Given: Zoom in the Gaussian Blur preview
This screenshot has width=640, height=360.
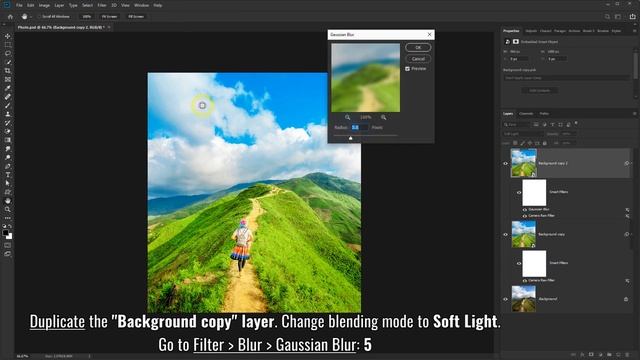Looking at the screenshot, I should click(383, 117).
